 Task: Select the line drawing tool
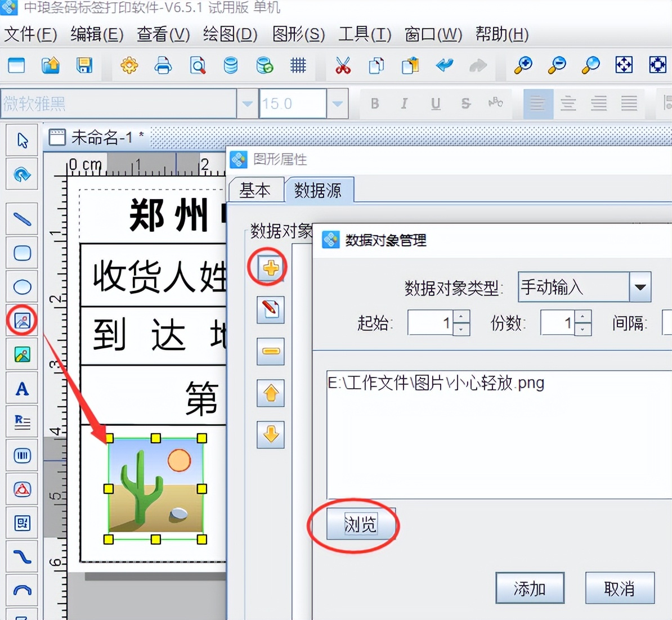point(21,219)
